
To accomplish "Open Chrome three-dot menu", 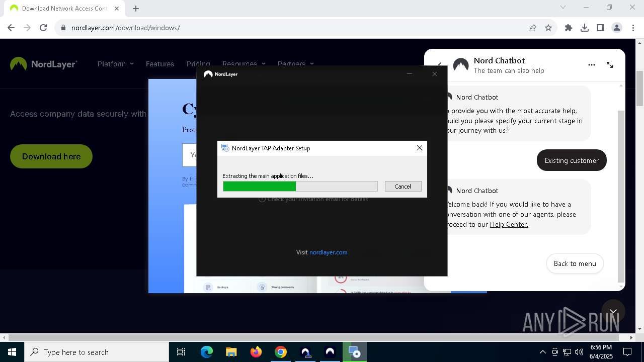I will click(633, 28).
